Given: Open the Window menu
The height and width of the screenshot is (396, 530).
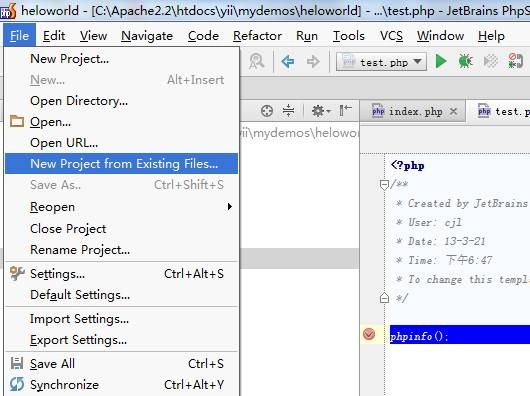Looking at the screenshot, I should click(440, 35).
